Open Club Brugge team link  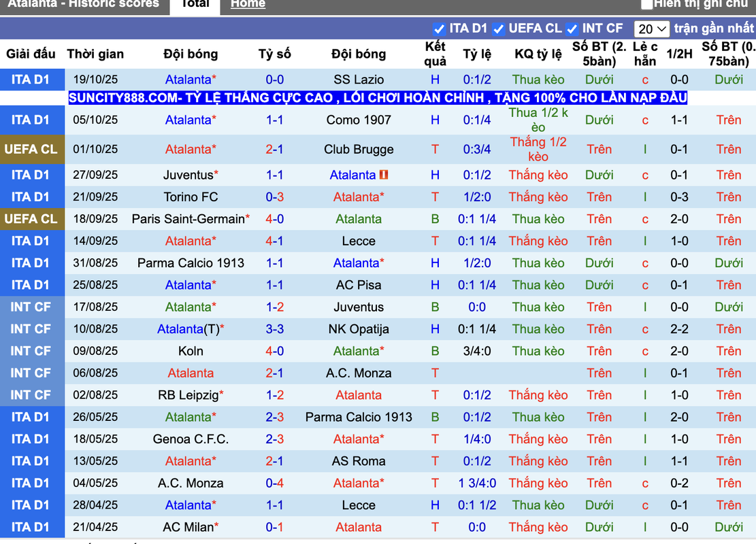click(359, 150)
